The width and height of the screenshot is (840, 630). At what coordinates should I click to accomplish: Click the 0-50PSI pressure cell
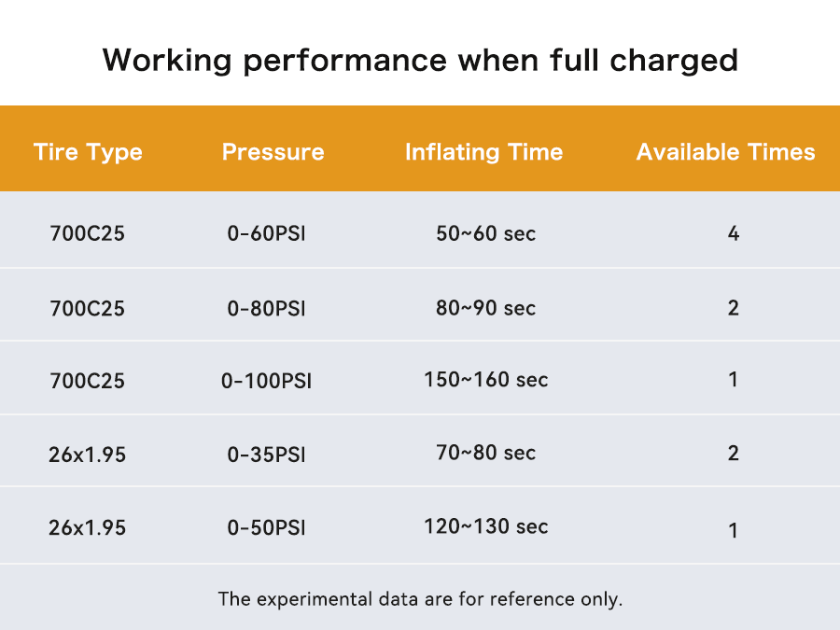point(266,527)
